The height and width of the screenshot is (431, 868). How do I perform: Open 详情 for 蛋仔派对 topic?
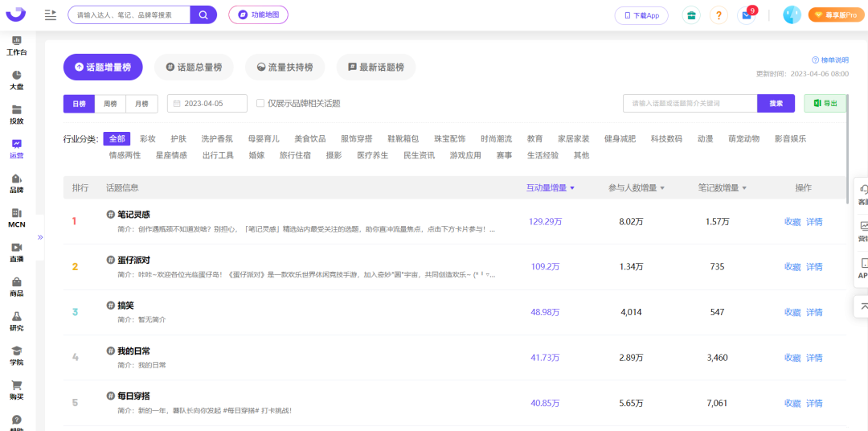pos(814,267)
